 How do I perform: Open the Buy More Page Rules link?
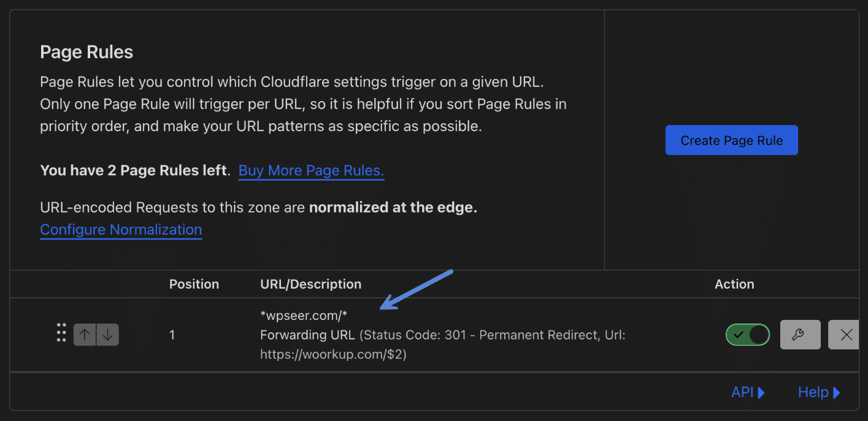(x=311, y=170)
